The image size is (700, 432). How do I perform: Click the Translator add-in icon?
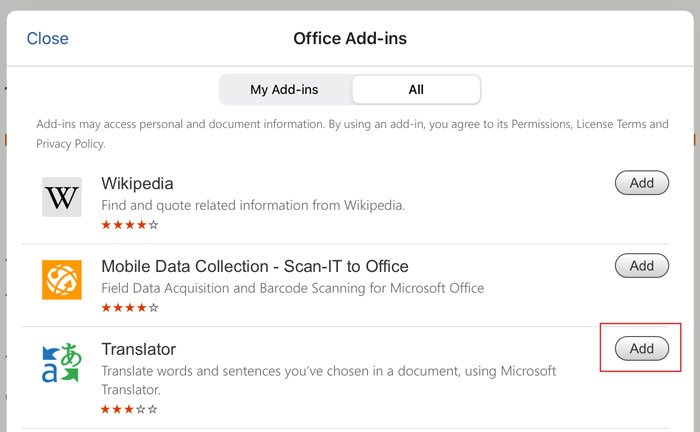[x=62, y=362]
